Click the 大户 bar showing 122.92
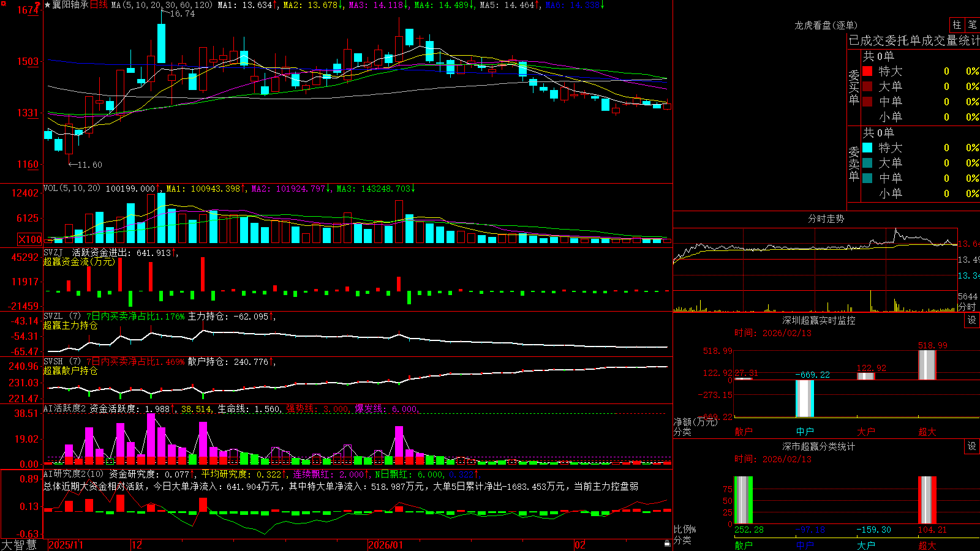Viewport: 980px width, 551px height. [x=866, y=376]
